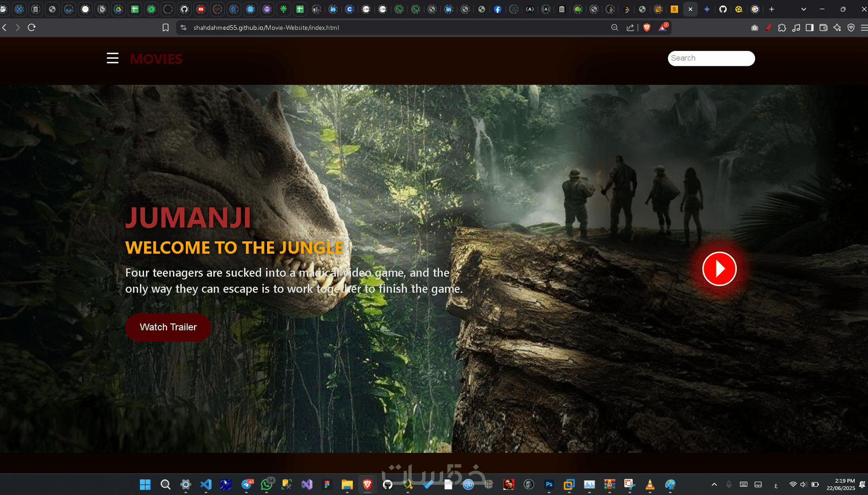Go back to the previous page
This screenshot has height=495, width=868.
[5, 28]
